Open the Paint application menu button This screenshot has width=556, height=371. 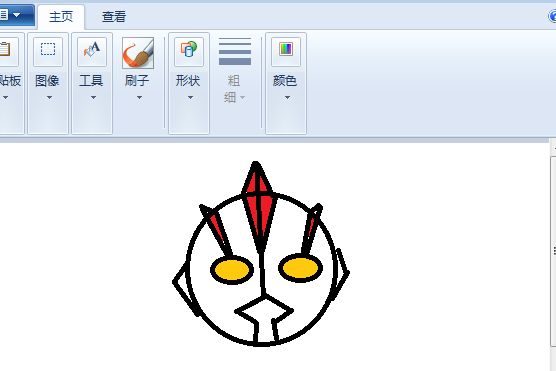(16, 15)
